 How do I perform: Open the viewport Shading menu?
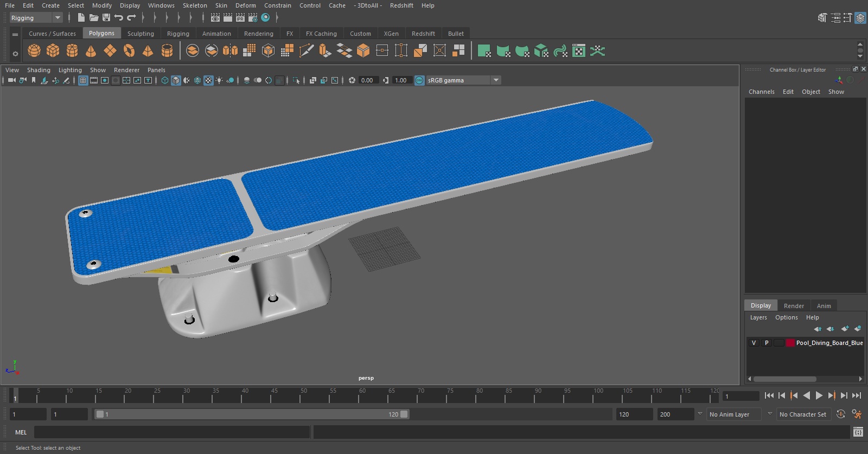[x=39, y=70]
